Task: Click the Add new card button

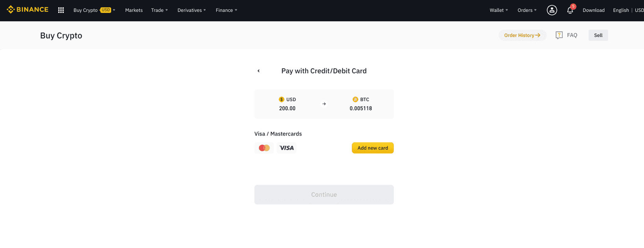Action: [372, 148]
